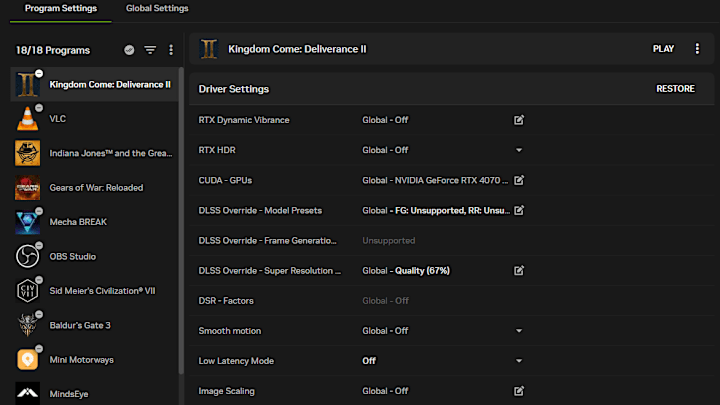Switch to the Program Settings tab
720x405 pixels.
point(61,8)
